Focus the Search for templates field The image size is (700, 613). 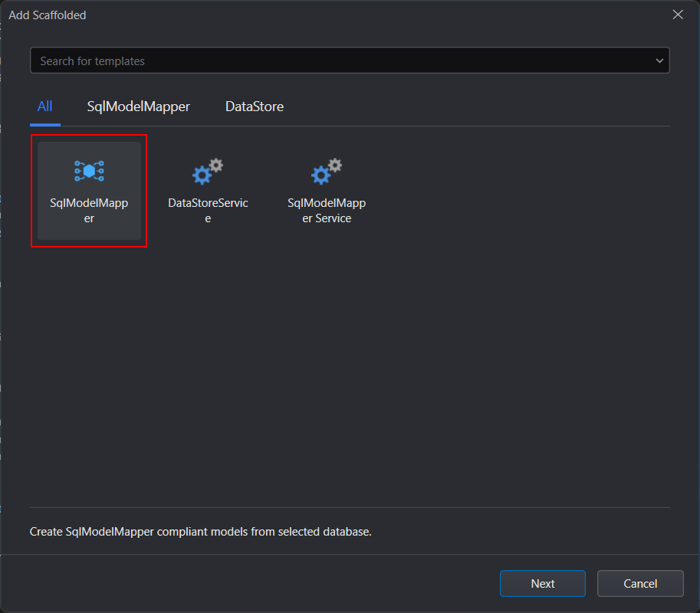(337, 61)
